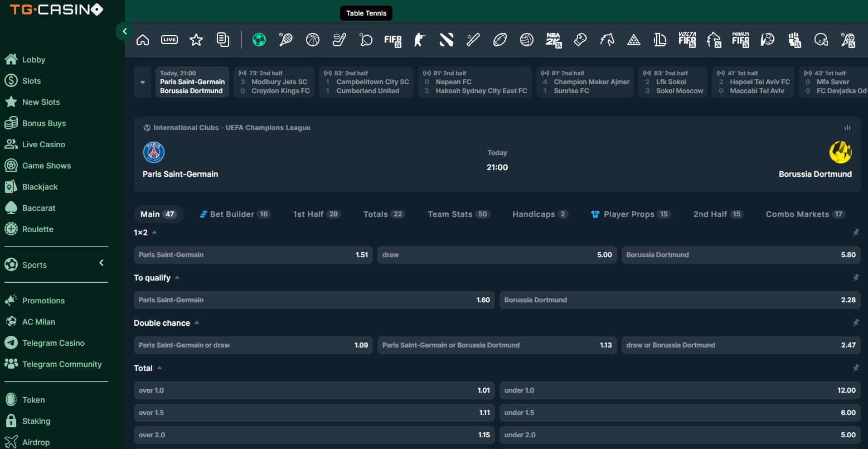Image resolution: width=868 pixels, height=449 pixels.
Task: Bet on Paris Saint-Germain or draw 1.09
Action: (253, 345)
